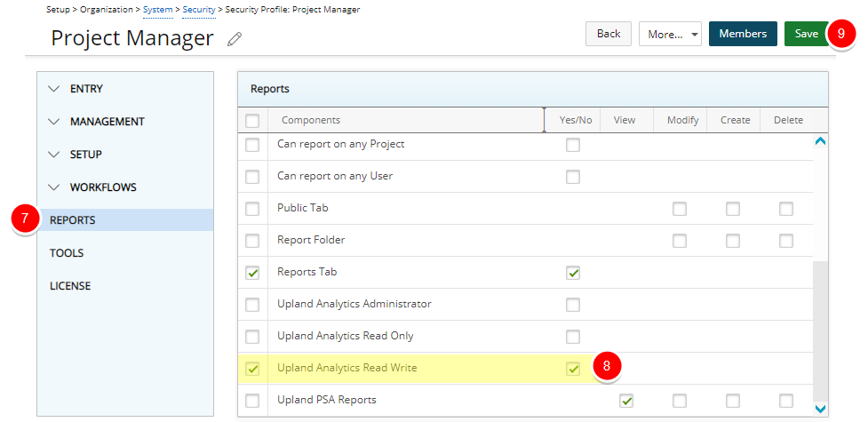868x422 pixels.
Task: Expand the MANAGEMENT section
Action: [x=107, y=122]
